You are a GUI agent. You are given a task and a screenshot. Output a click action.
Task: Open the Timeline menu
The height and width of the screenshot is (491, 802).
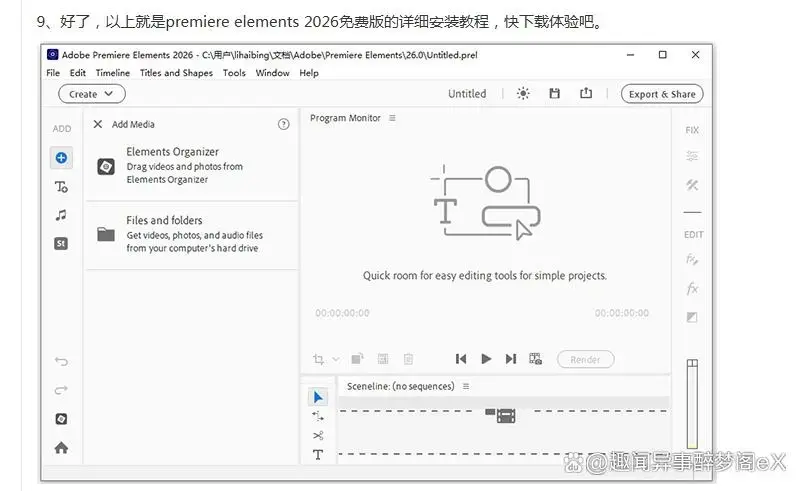[113, 73]
